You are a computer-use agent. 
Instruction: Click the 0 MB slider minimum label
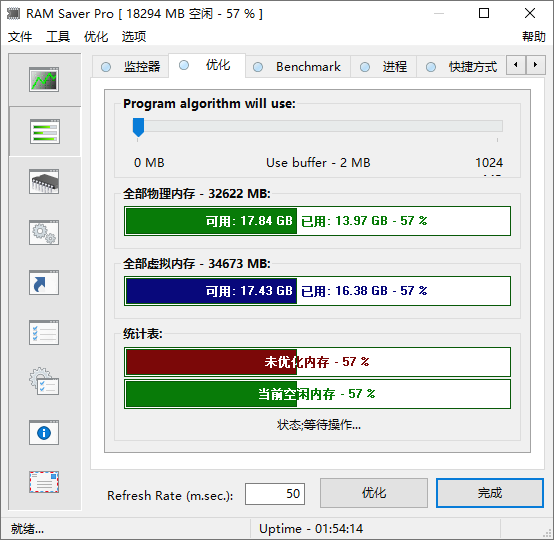pos(149,163)
